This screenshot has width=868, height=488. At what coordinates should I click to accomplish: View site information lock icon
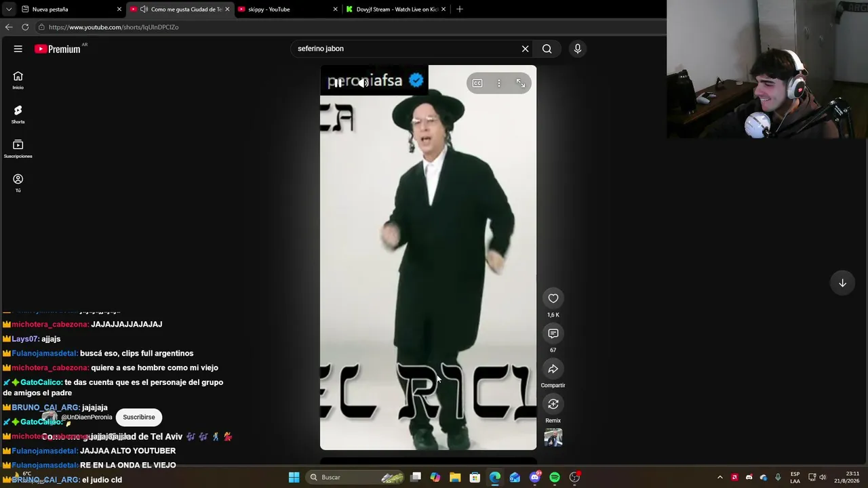[x=41, y=27]
